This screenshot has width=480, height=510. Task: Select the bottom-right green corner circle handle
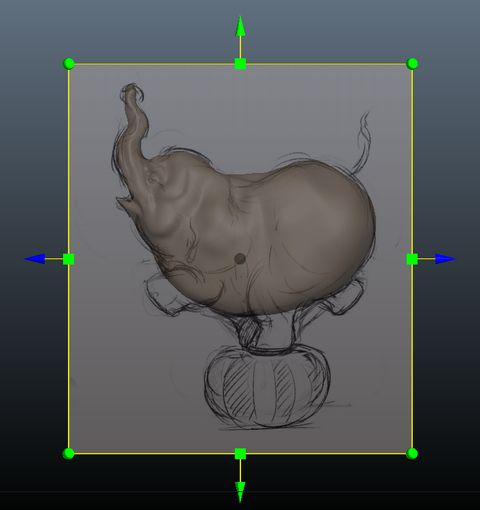click(x=412, y=453)
